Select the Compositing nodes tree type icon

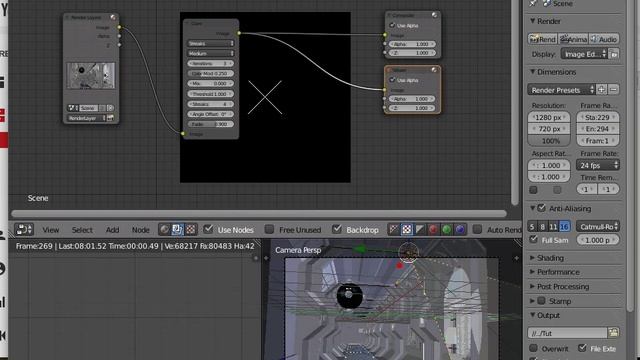point(178,229)
